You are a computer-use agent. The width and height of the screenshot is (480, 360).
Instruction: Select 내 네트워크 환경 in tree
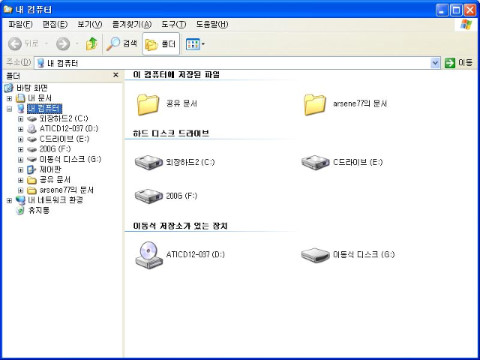click(55, 200)
